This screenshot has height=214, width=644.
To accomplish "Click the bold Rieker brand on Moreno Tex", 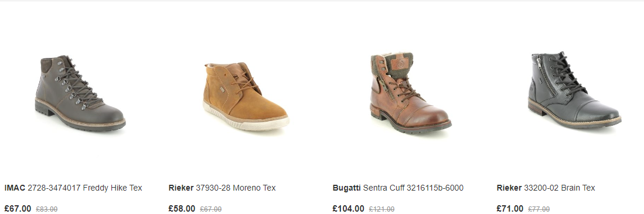I will [x=180, y=188].
